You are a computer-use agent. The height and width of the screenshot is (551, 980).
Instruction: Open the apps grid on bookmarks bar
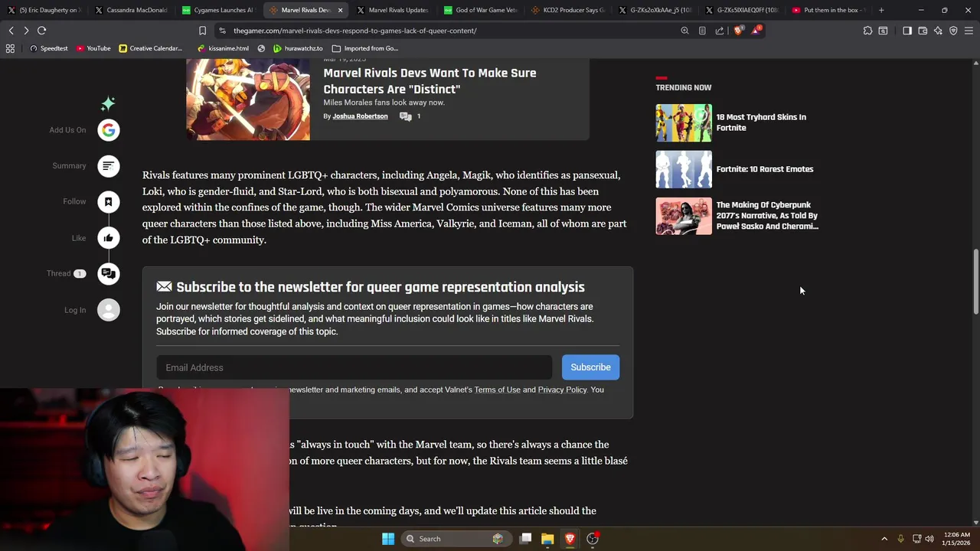[x=10, y=48]
